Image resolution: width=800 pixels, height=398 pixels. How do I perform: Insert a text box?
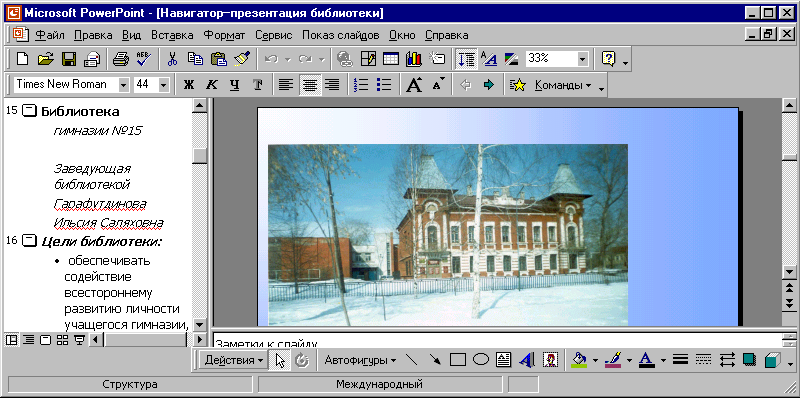pyautogui.click(x=504, y=360)
